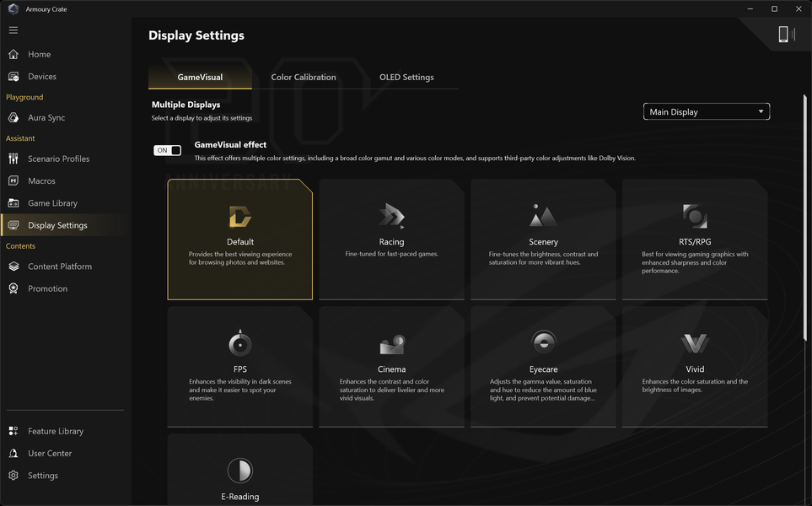Image resolution: width=812 pixels, height=506 pixels.
Task: Click the Armoury Crate logo in title bar
Action: [x=14, y=8]
